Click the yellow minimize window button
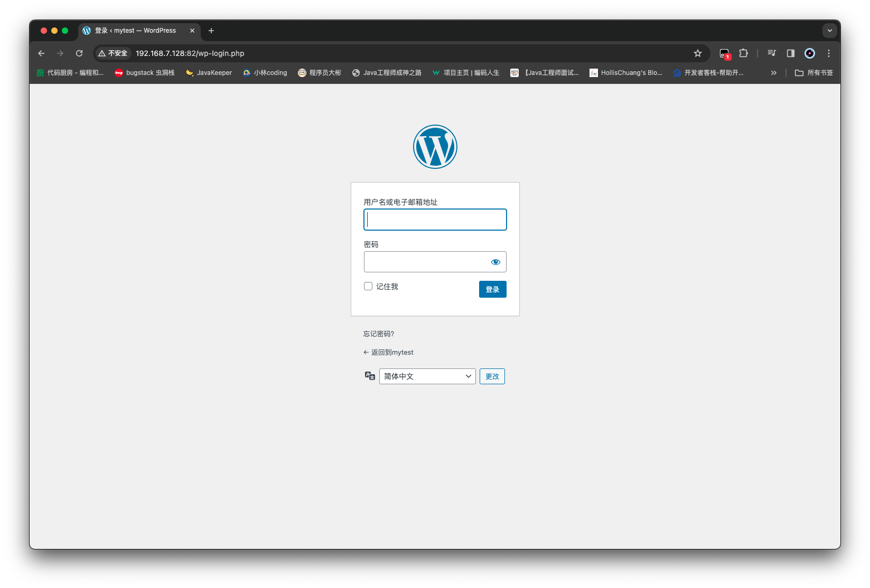 tap(54, 31)
